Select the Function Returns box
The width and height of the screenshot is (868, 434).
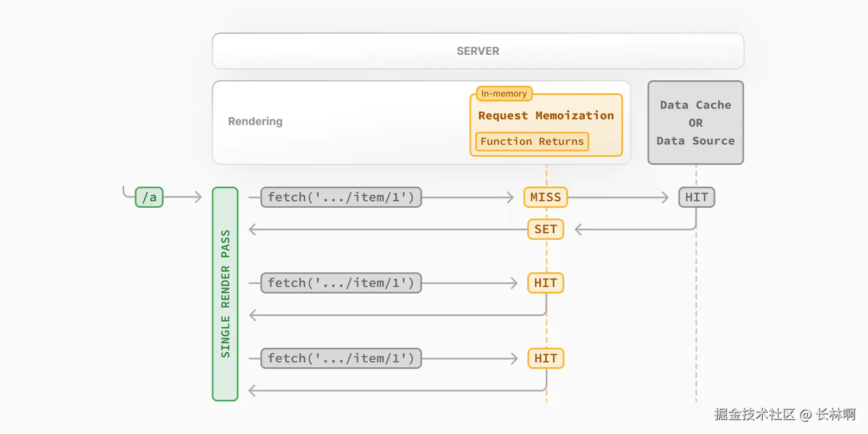pos(532,142)
